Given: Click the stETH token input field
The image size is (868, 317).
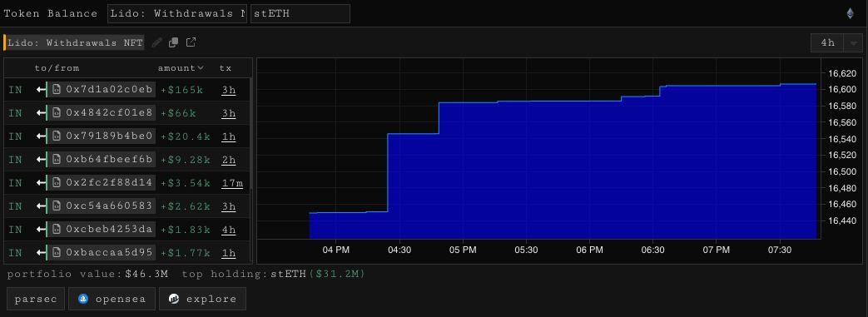Looking at the screenshot, I should tap(300, 14).
